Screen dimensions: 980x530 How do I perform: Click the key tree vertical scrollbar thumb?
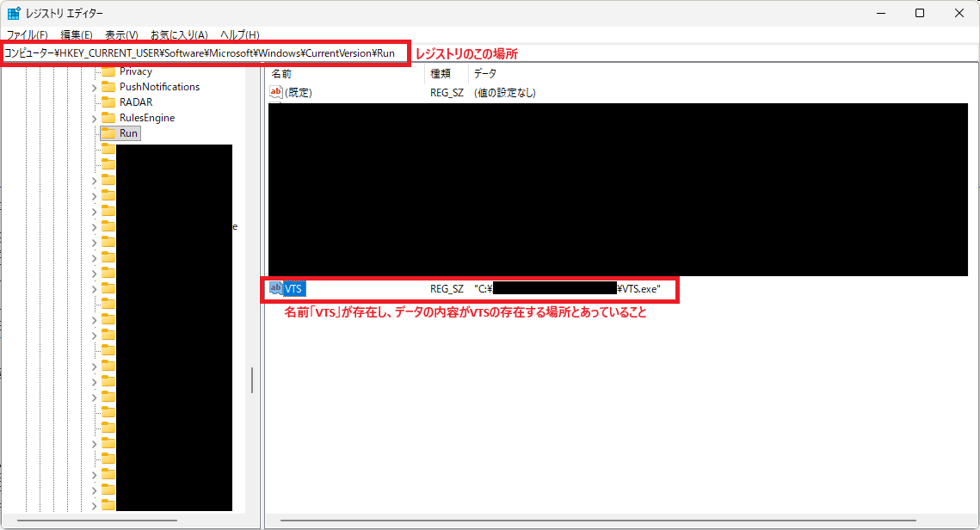pos(252,379)
